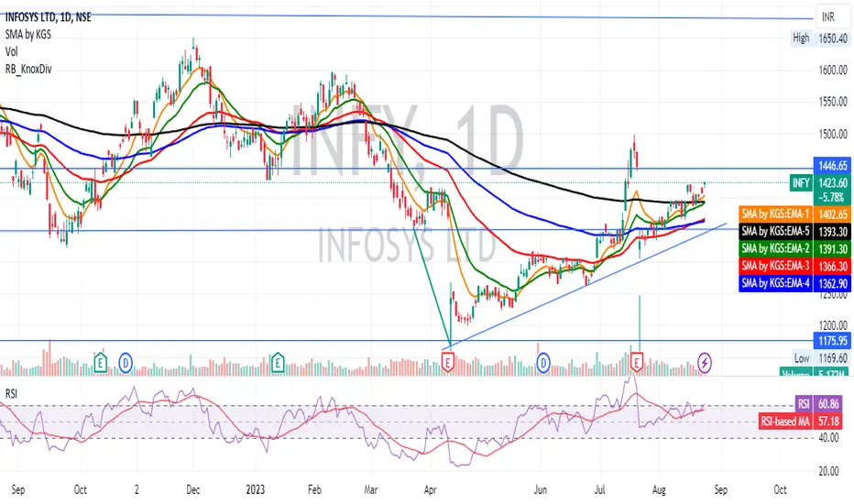This screenshot has width=854, height=504.
Task: Click the Jul label on time axis
Action: point(599,490)
